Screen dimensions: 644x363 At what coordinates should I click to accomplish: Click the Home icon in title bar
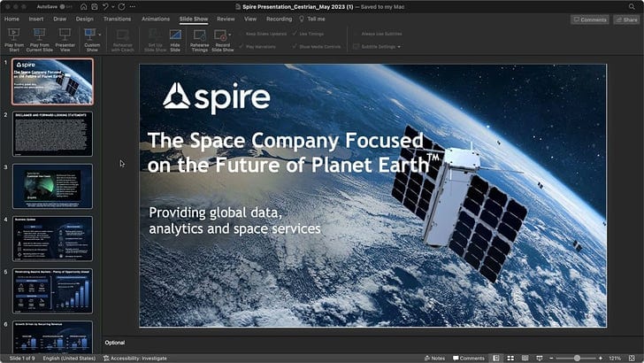tap(83, 6)
